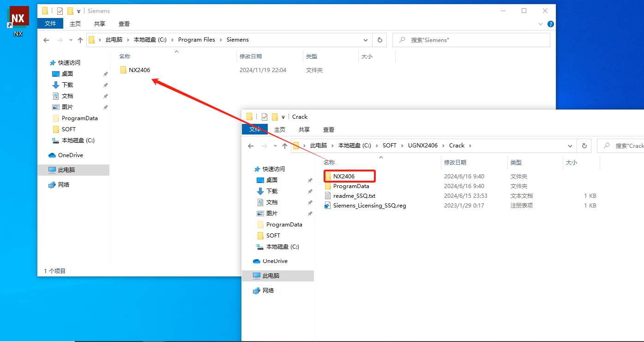
Task: Select 图片 in Siemens window sidebar
Action: click(67, 107)
